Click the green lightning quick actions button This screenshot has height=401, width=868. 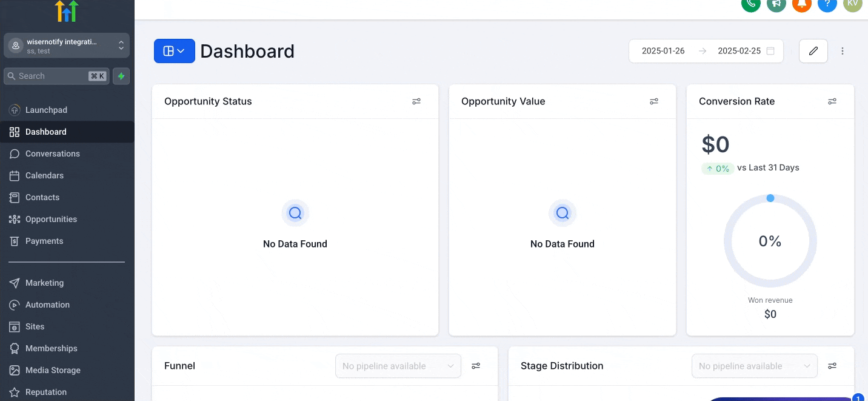pyautogui.click(x=121, y=76)
